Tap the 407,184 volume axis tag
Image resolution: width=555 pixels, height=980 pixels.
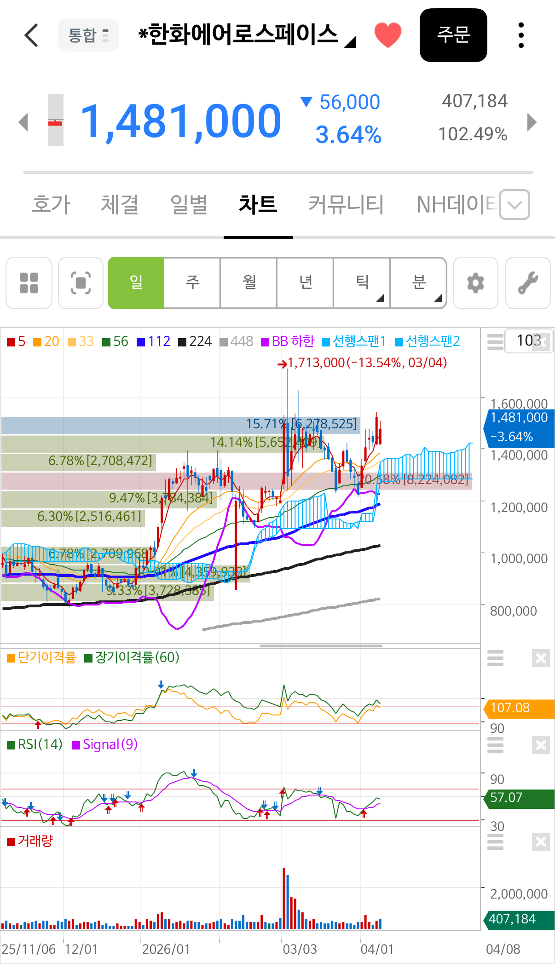pos(519,919)
